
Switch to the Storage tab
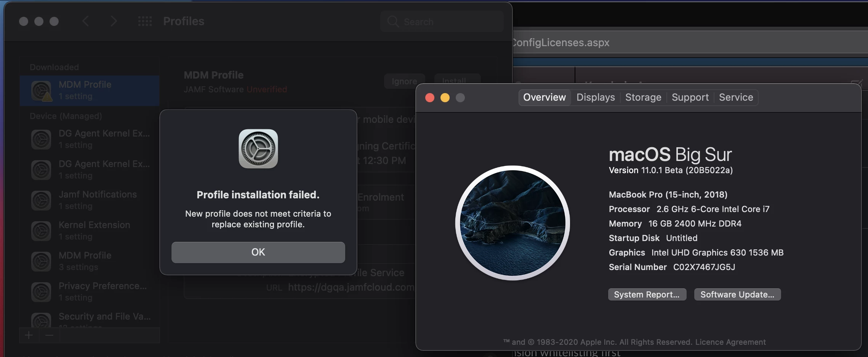point(643,97)
